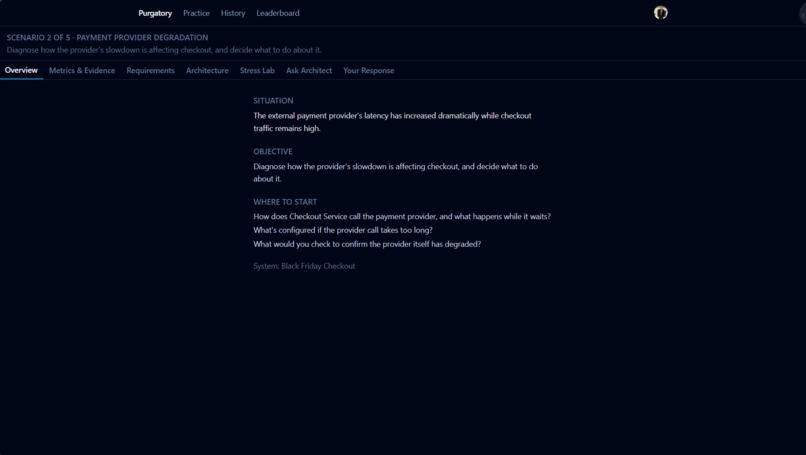
Task: Switch to the Architecture tab
Action: tap(207, 70)
